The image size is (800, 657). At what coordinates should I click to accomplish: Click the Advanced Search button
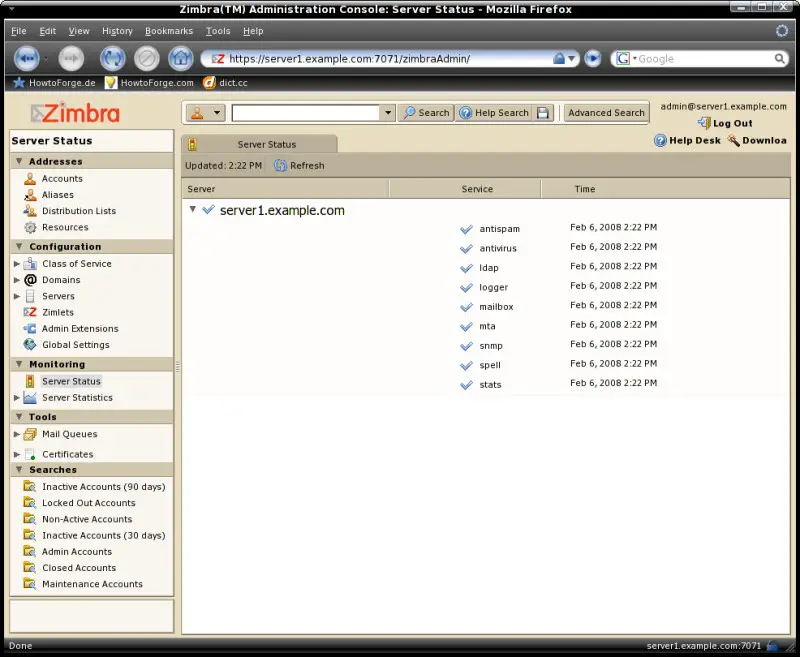[x=606, y=113]
